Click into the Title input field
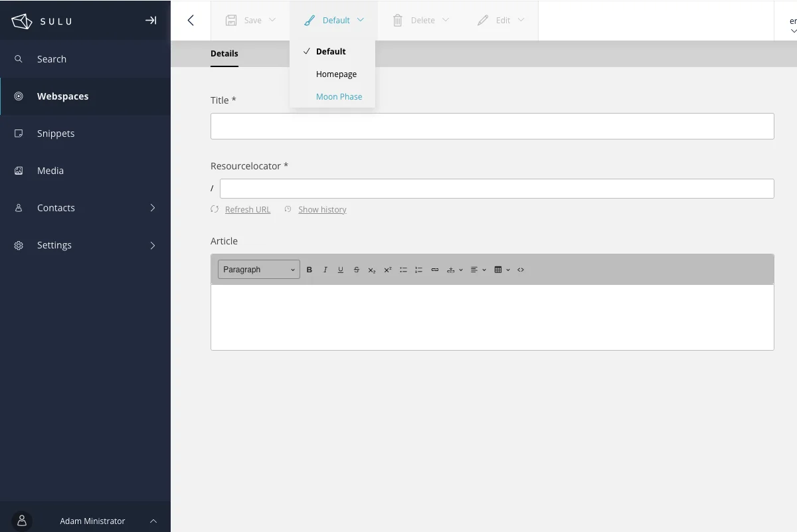Image resolution: width=797 pixels, height=532 pixels. (x=491, y=126)
